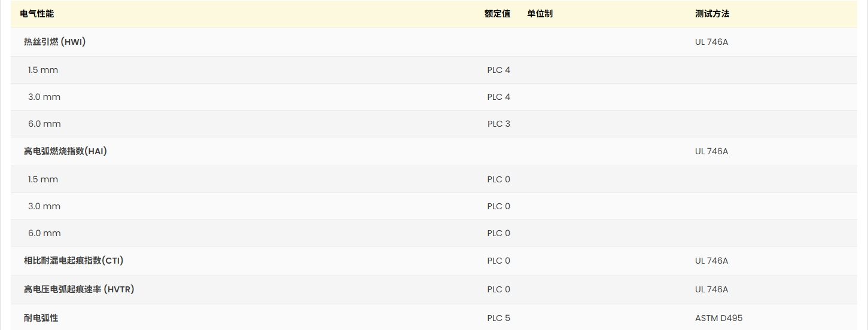Select the 单位制 column header
This screenshot has height=330, width=868.
(x=540, y=14)
